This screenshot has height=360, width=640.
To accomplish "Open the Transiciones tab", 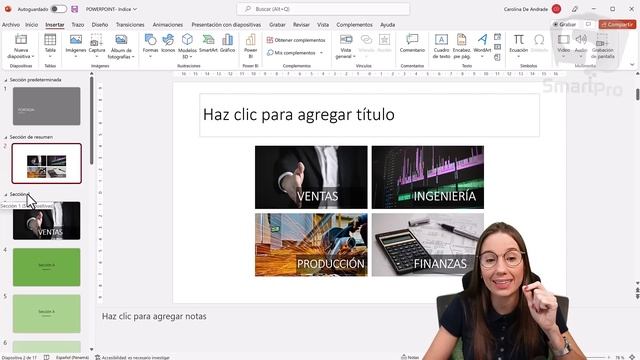I will (x=130, y=24).
